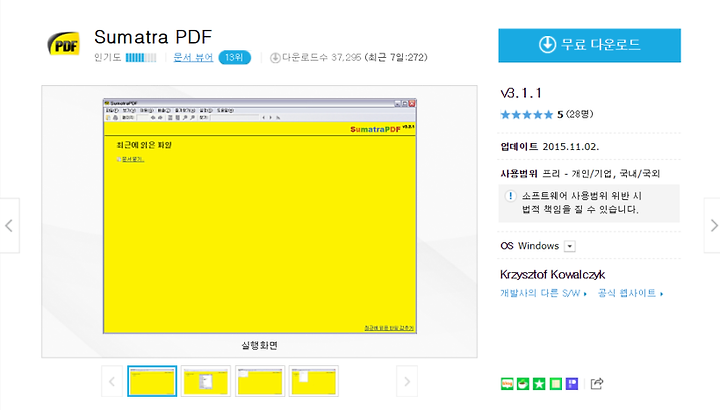Expand the OS Windows dropdown arrow
Image resolution: width=720 pixels, height=410 pixels.
(570, 246)
